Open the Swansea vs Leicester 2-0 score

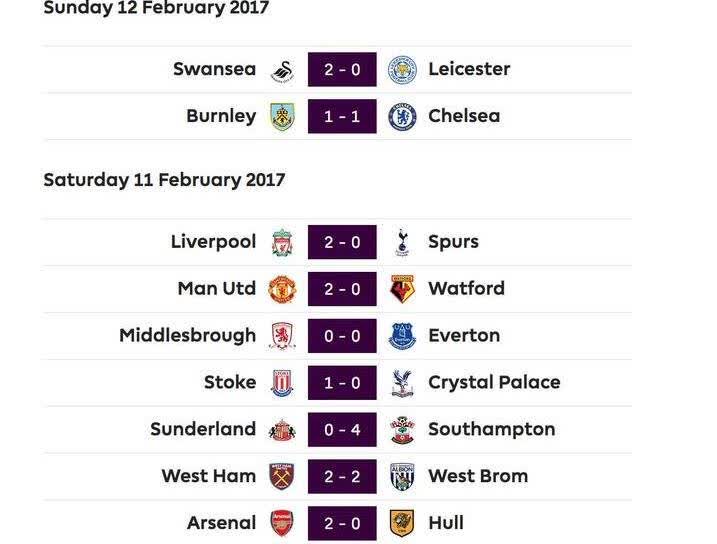[342, 69]
